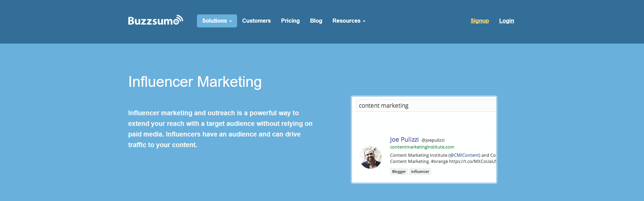Click the Influencer Marketing heading
Image resolution: width=644 pixels, height=201 pixels.
pyautogui.click(x=195, y=82)
